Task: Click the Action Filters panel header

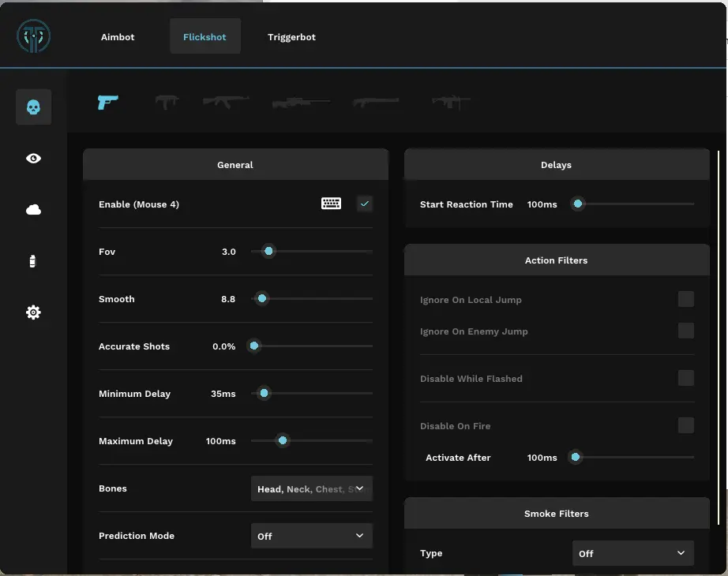Action: tap(557, 260)
